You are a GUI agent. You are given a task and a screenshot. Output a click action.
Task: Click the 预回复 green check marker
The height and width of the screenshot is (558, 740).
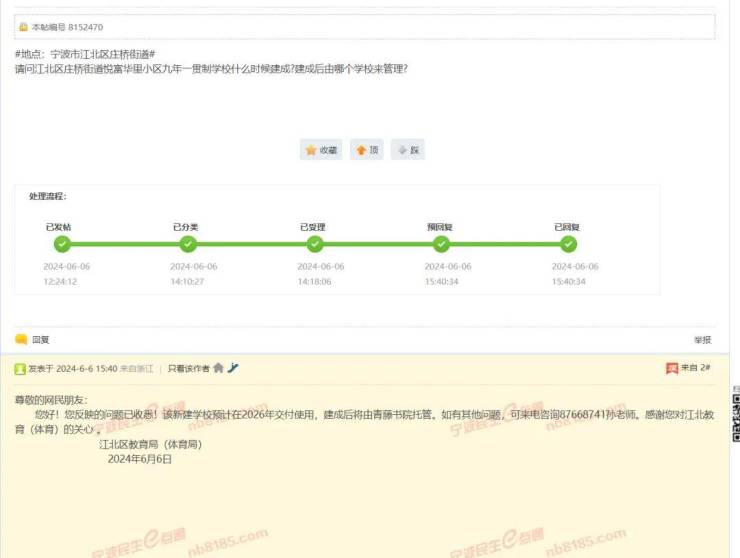441,244
